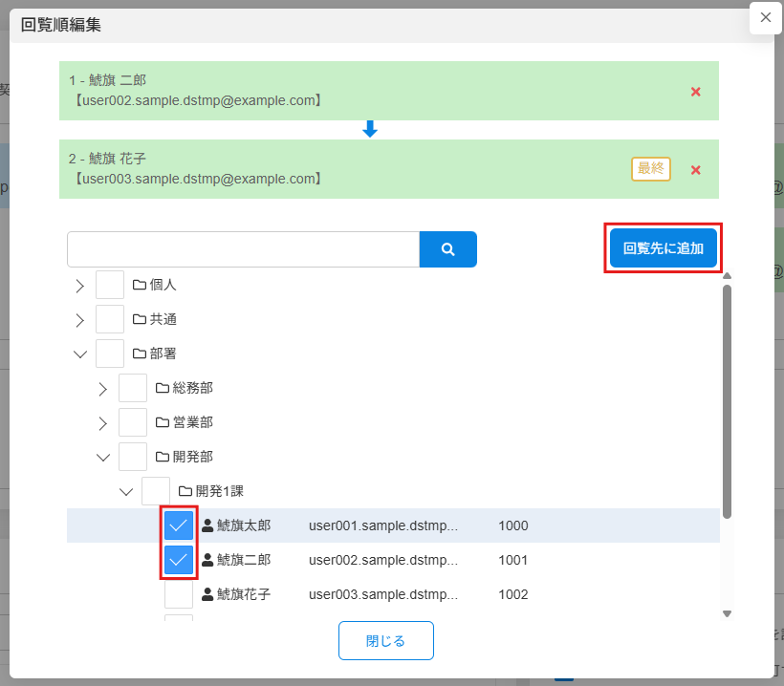Click the tree list vertical scrollbar
The height and width of the screenshot is (686, 784).
click(x=727, y=401)
